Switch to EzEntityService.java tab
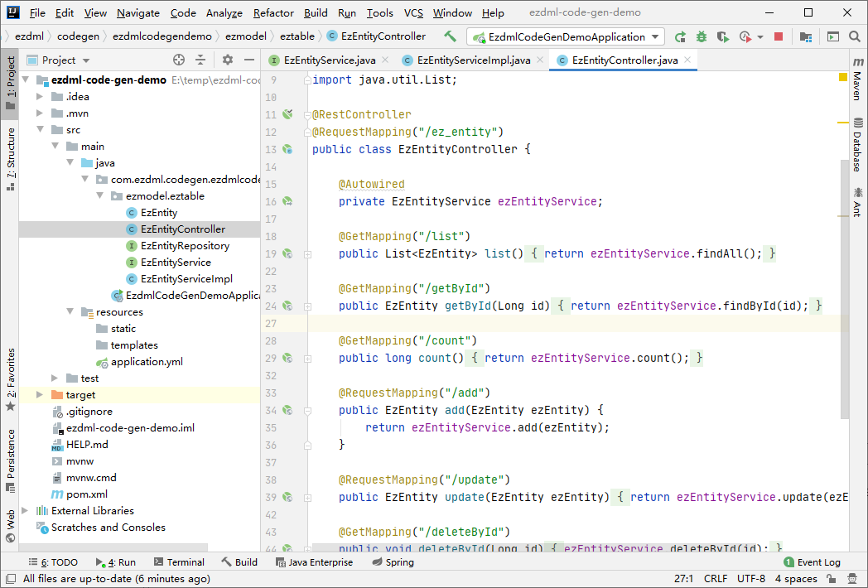This screenshot has height=588, width=868. point(329,60)
